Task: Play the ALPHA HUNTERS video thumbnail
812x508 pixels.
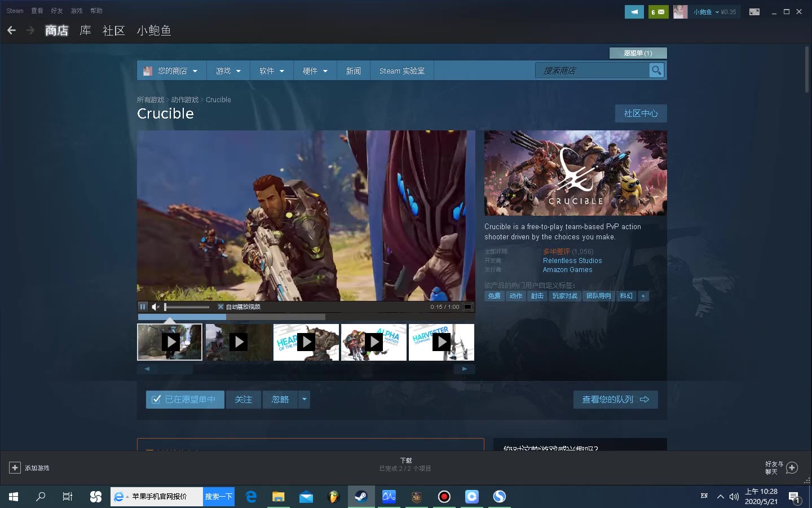Action: tap(373, 342)
